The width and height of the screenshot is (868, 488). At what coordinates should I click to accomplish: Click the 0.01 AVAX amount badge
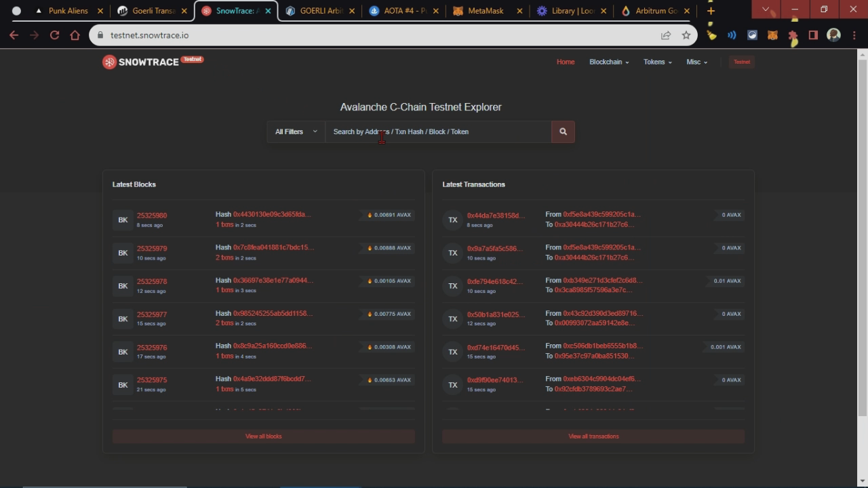tap(727, 281)
